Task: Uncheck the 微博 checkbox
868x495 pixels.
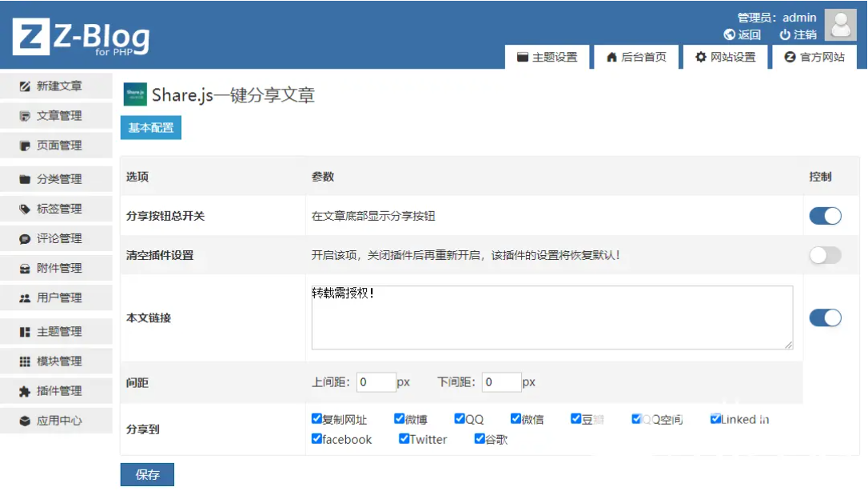Action: tap(399, 418)
